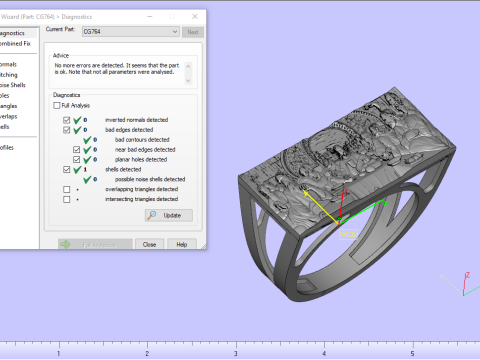Open the Overlaps step in the sidebar

coord(9,116)
